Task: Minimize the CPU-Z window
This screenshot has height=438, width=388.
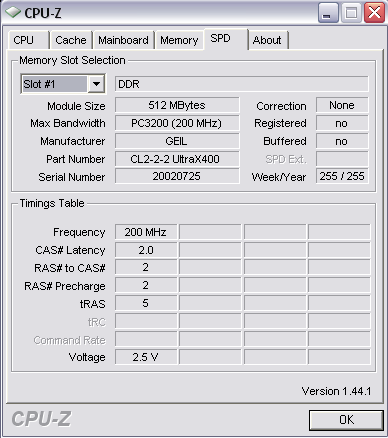Action: coord(328,13)
